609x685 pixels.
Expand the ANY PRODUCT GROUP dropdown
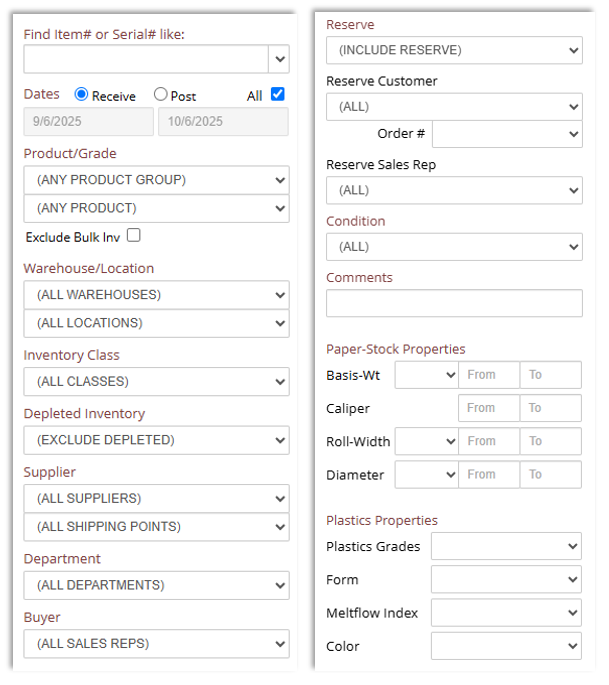point(156,180)
